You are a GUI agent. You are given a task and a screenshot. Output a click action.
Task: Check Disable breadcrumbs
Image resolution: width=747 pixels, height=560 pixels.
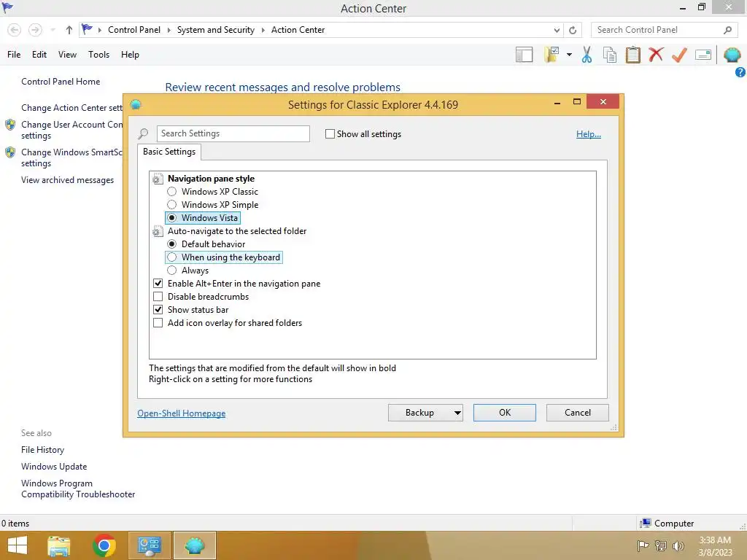click(x=158, y=297)
